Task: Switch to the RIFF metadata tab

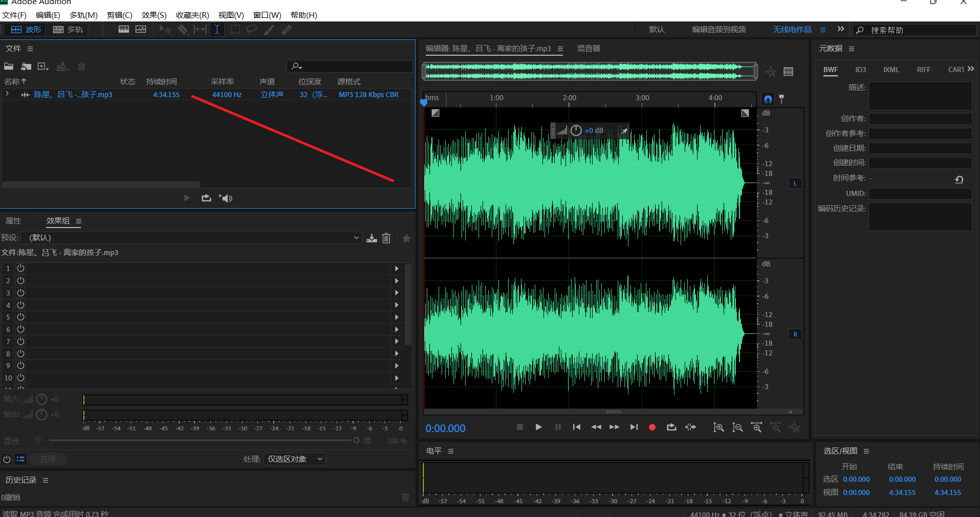Action: point(924,70)
